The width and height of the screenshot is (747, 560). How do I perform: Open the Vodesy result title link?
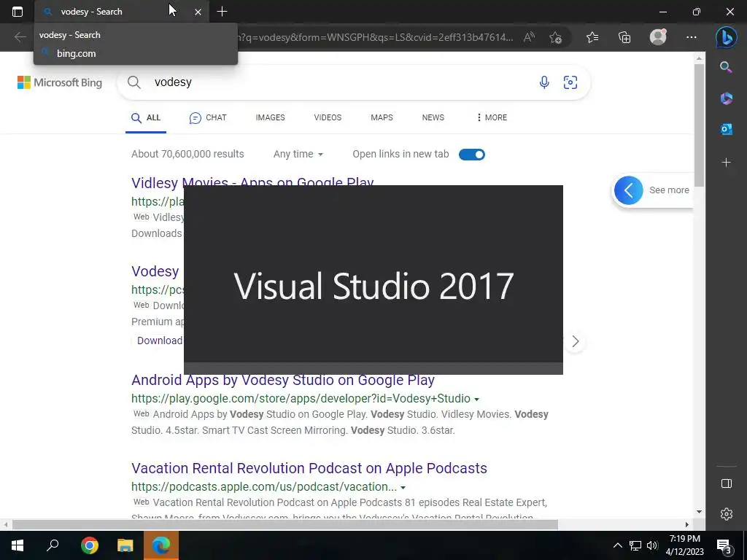(155, 271)
